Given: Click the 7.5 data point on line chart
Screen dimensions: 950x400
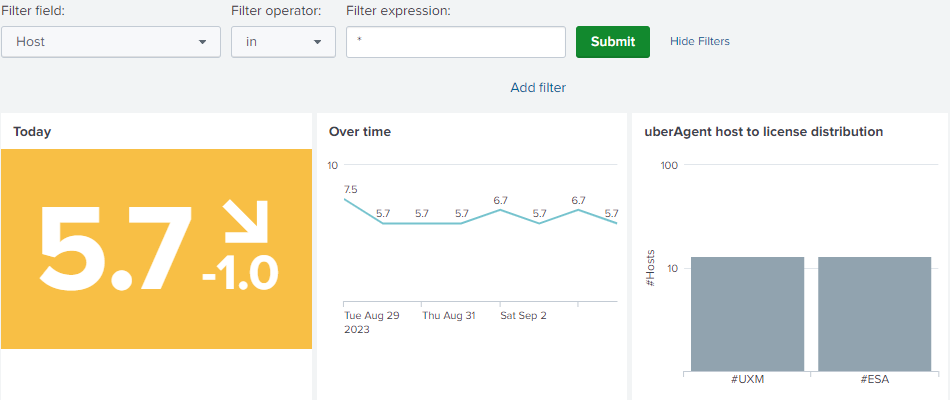Looking at the screenshot, I should click(344, 200).
